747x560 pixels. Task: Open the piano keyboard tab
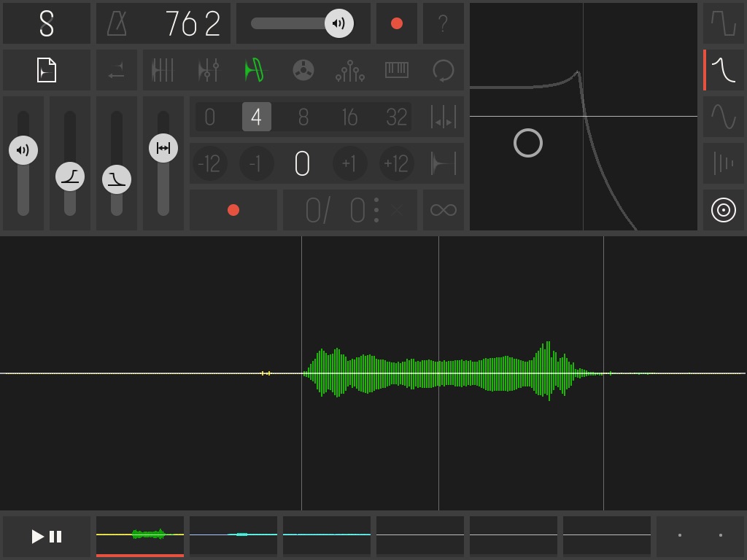coord(397,70)
